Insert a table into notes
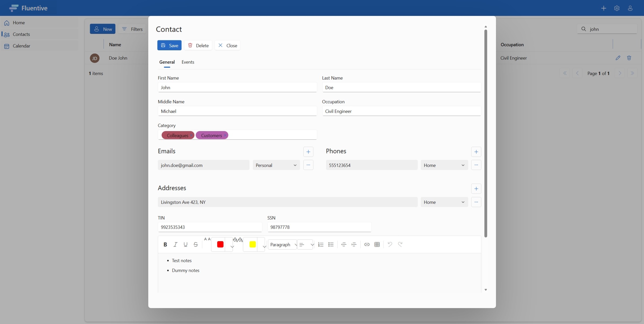The image size is (644, 324). 377,244
